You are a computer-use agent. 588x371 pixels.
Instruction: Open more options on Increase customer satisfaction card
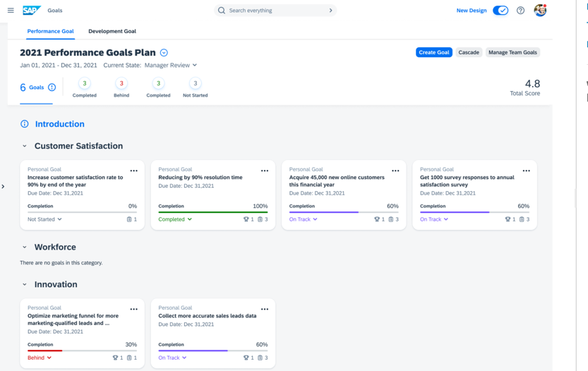click(134, 171)
